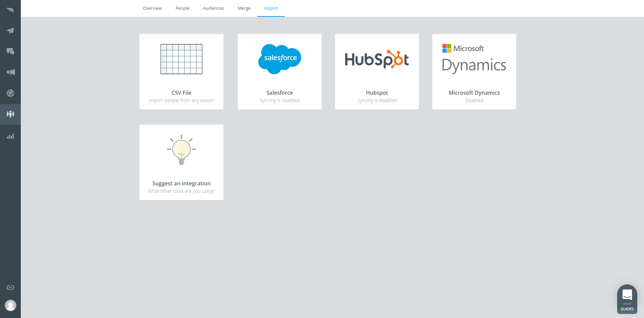
Task: Click 'What other tools are you using?'
Action: tap(181, 191)
